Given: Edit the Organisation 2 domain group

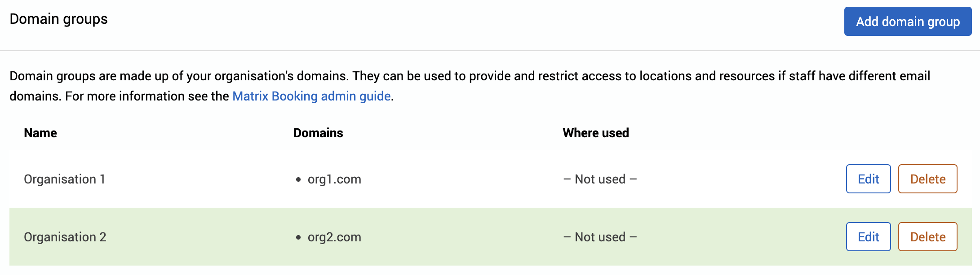Looking at the screenshot, I should [x=868, y=236].
